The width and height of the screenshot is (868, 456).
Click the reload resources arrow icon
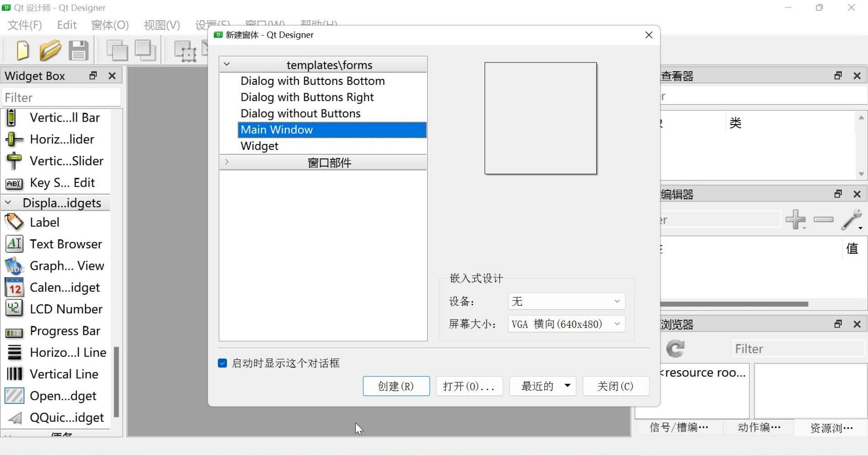click(x=675, y=349)
